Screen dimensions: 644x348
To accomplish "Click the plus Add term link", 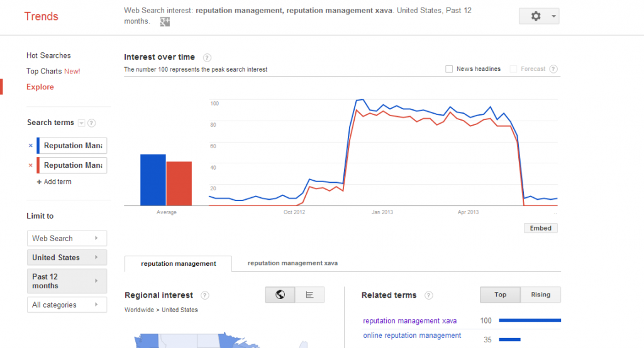I will [x=54, y=182].
